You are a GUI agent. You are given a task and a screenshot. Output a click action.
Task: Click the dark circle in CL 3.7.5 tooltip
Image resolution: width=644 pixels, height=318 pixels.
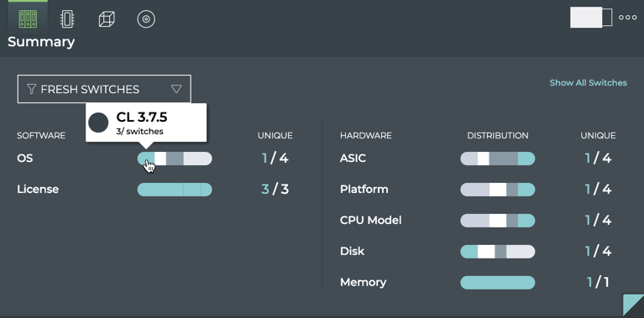click(x=98, y=123)
